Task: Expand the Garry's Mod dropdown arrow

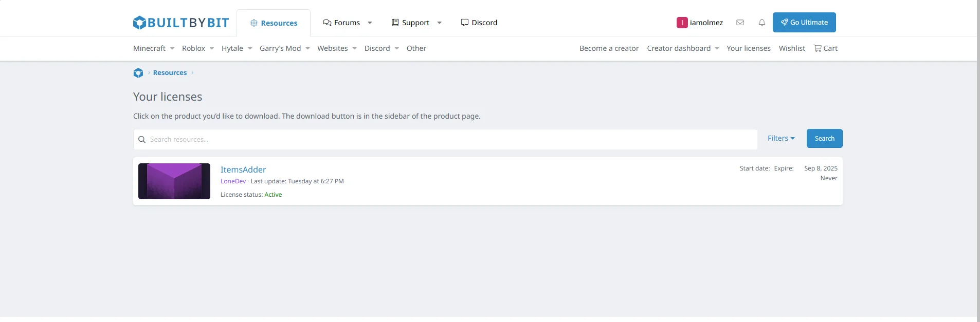Action: coord(307,49)
